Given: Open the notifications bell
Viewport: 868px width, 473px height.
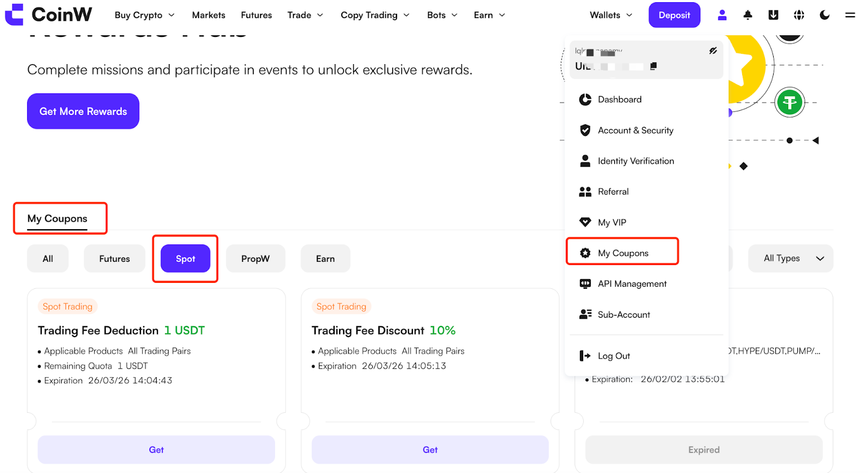Looking at the screenshot, I should click(x=748, y=15).
